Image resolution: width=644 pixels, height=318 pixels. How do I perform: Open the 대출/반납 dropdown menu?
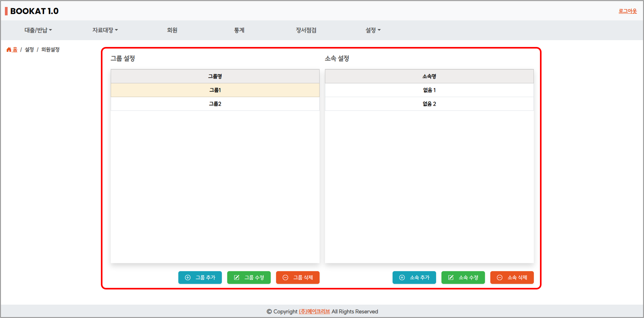(38, 30)
